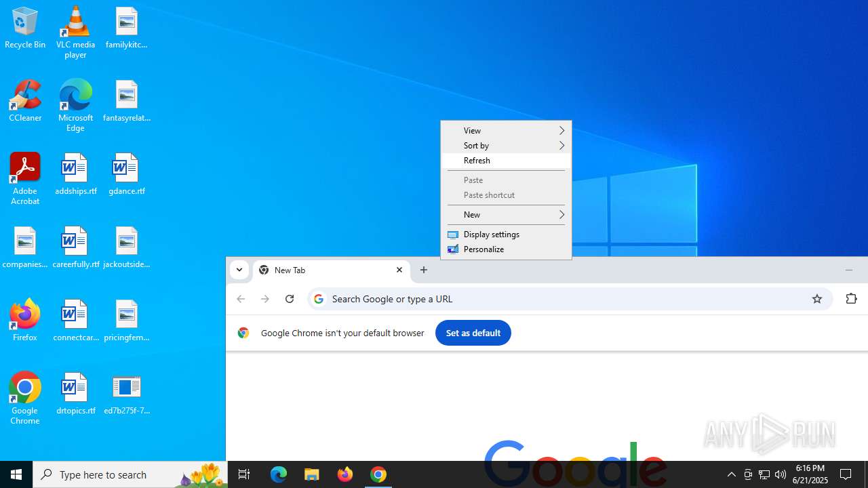Viewport: 868px width, 488px height.
Task: Select the jackoutside... image file icon
Action: pyautogui.click(x=126, y=248)
